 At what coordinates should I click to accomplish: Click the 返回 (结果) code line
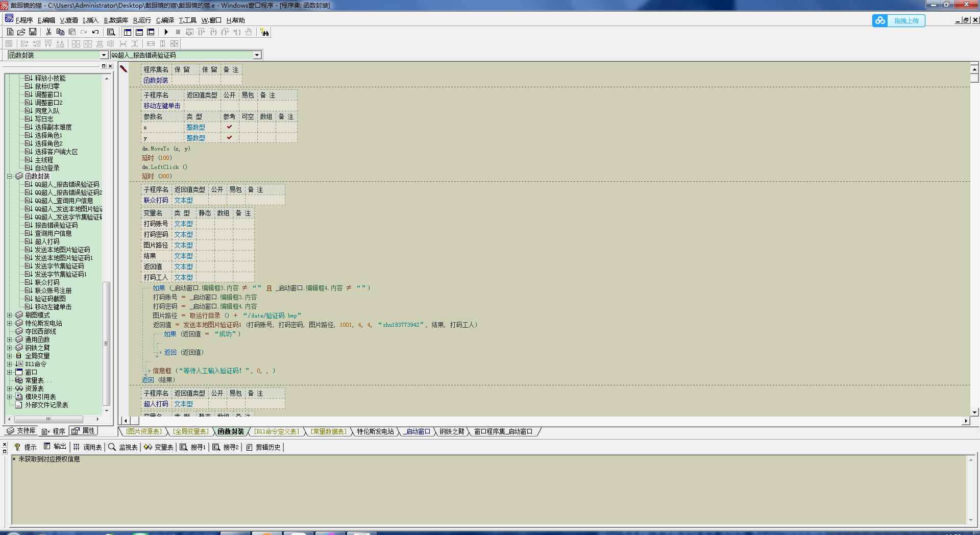coord(158,380)
